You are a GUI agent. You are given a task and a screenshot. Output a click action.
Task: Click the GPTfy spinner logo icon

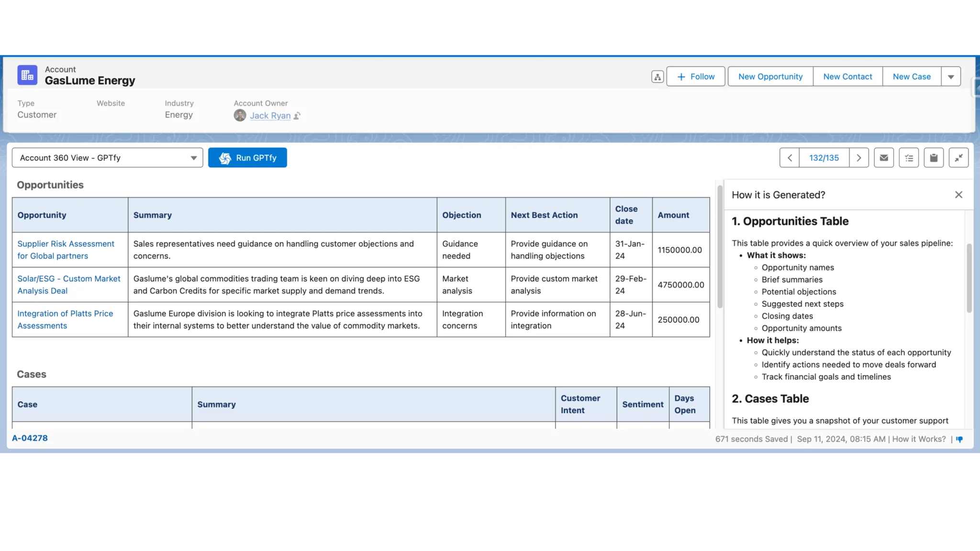[225, 157]
